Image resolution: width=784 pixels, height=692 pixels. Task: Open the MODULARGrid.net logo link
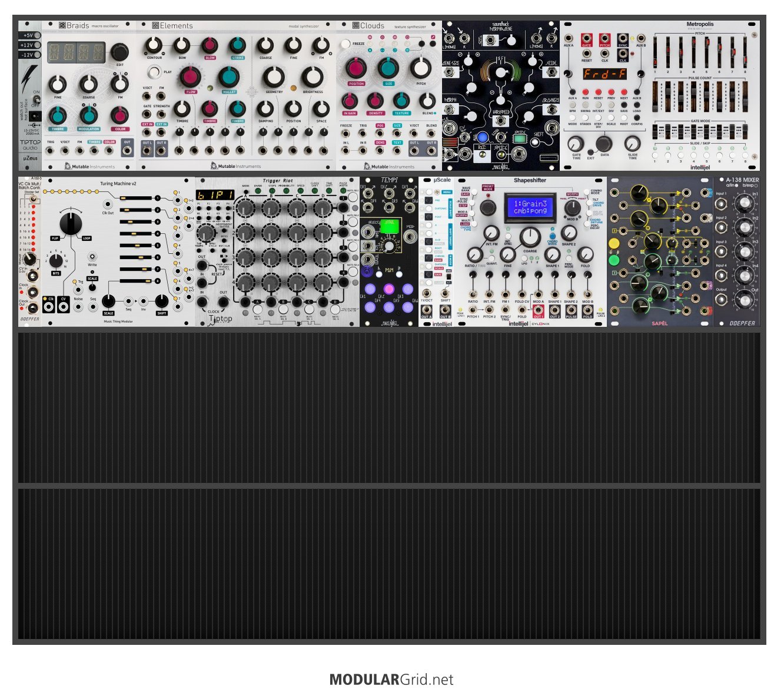(391, 680)
